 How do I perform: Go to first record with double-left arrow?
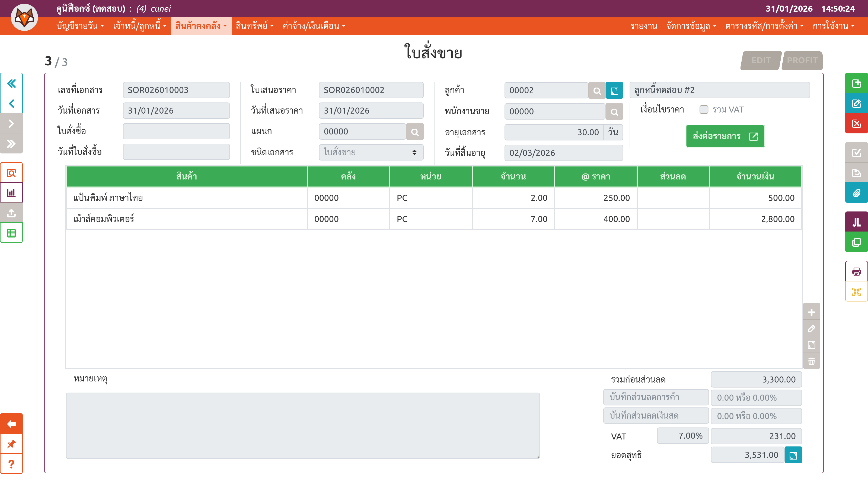click(x=11, y=83)
